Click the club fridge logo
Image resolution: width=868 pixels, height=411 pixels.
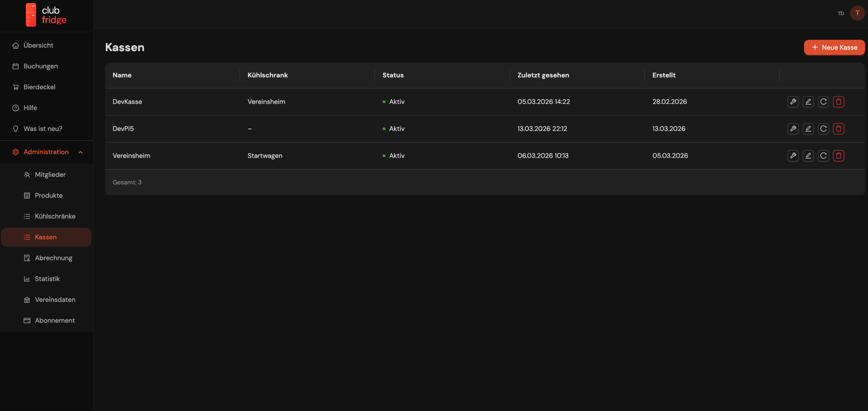(46, 15)
